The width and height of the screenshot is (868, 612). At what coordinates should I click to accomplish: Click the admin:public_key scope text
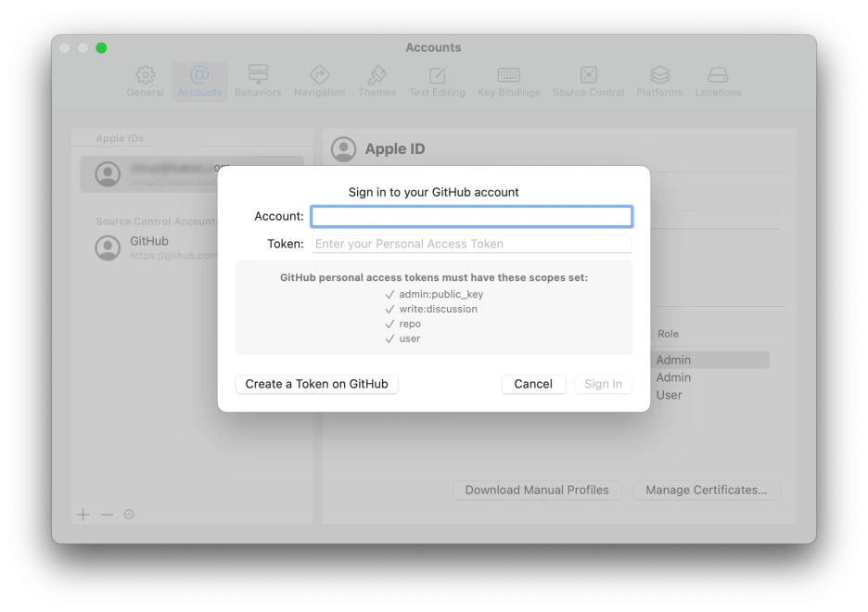441,294
